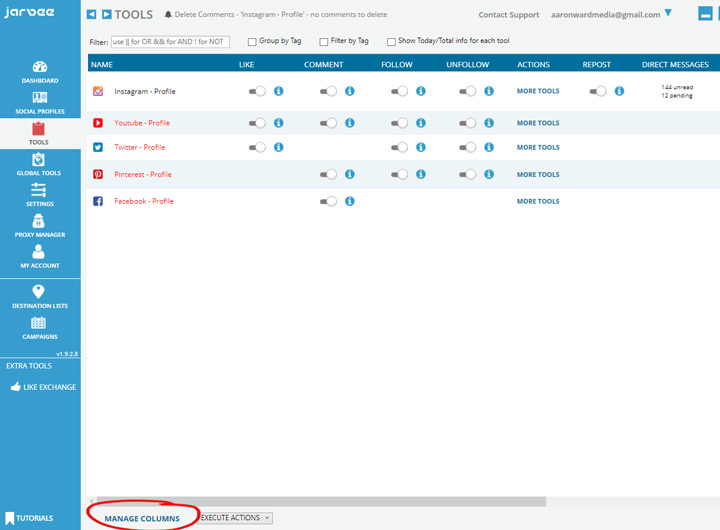
Task: Click Contact Support link
Action: tap(509, 15)
